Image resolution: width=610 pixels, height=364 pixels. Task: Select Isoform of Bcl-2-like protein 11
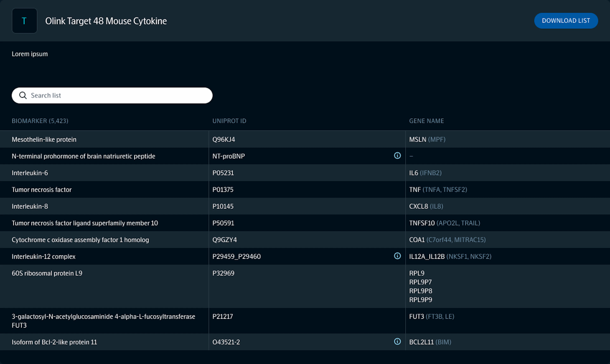[x=54, y=342]
